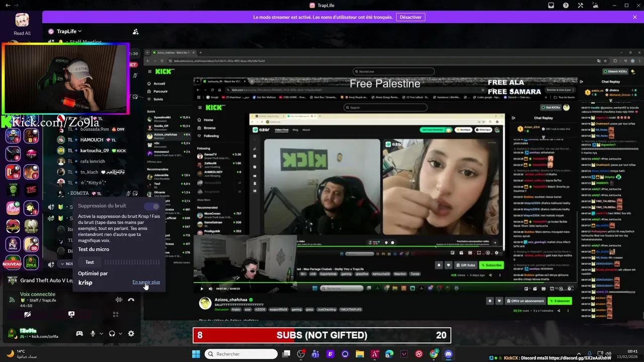This screenshot has width=644, height=362.
Task: Click Suivis in streamed Kick sidebar
Action: click(x=158, y=100)
